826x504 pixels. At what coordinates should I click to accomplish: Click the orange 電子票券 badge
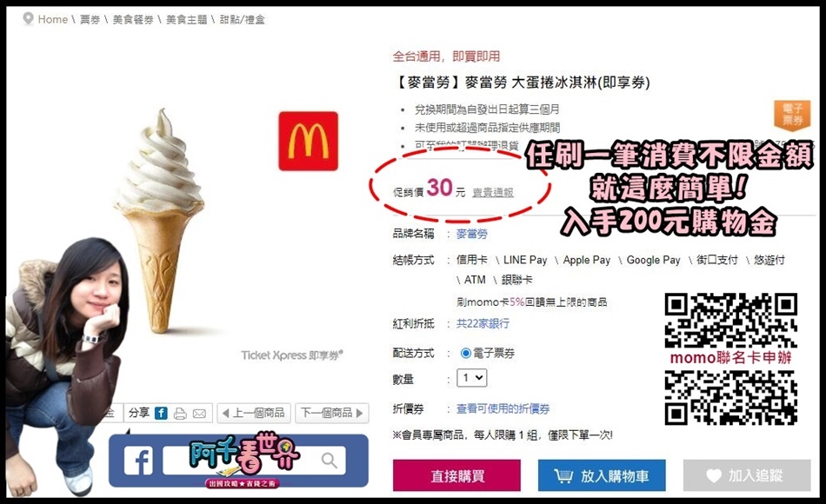(792, 115)
